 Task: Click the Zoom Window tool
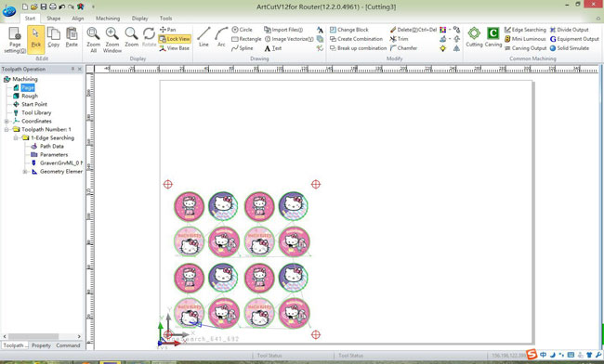coord(112,40)
